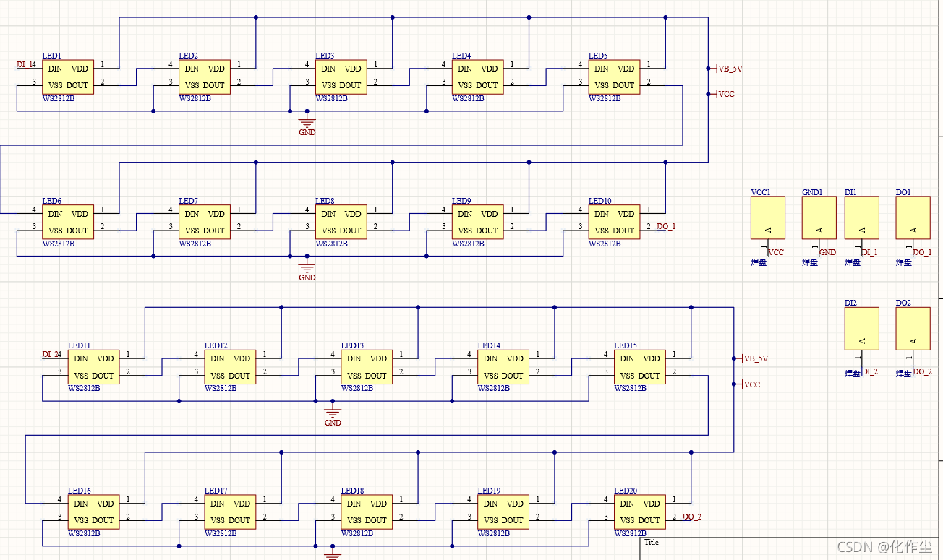Select the DI1 pad component
The image size is (943, 560).
pyautogui.click(x=862, y=217)
